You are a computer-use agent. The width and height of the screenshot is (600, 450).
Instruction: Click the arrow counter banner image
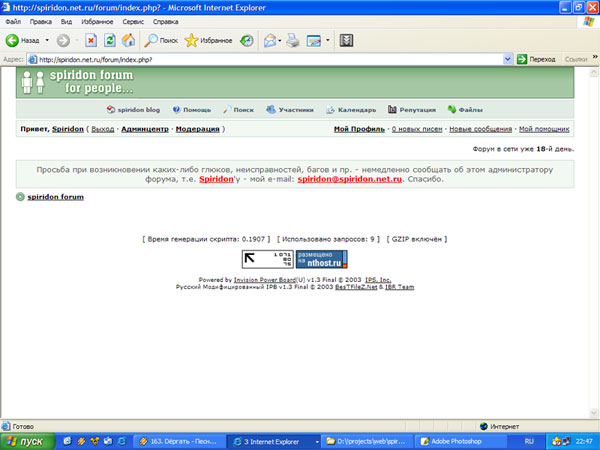pos(268,259)
